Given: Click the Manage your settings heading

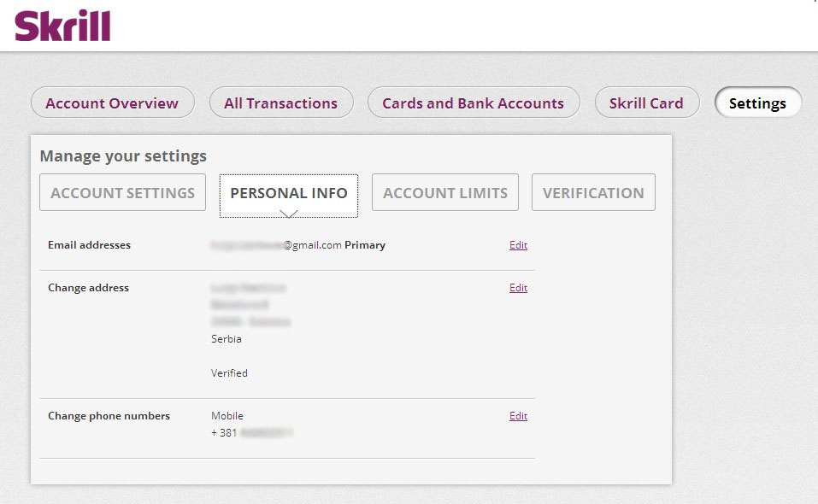Looking at the screenshot, I should [x=123, y=155].
